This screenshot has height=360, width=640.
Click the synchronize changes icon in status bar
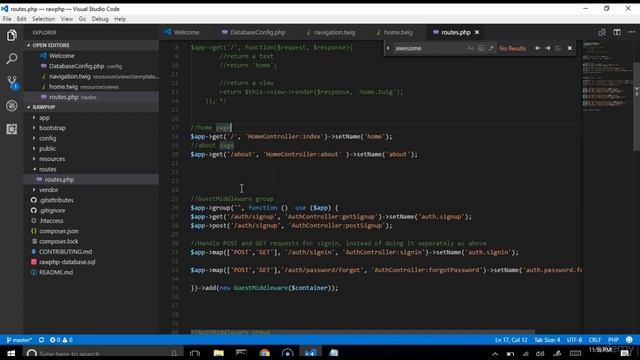click(41, 340)
